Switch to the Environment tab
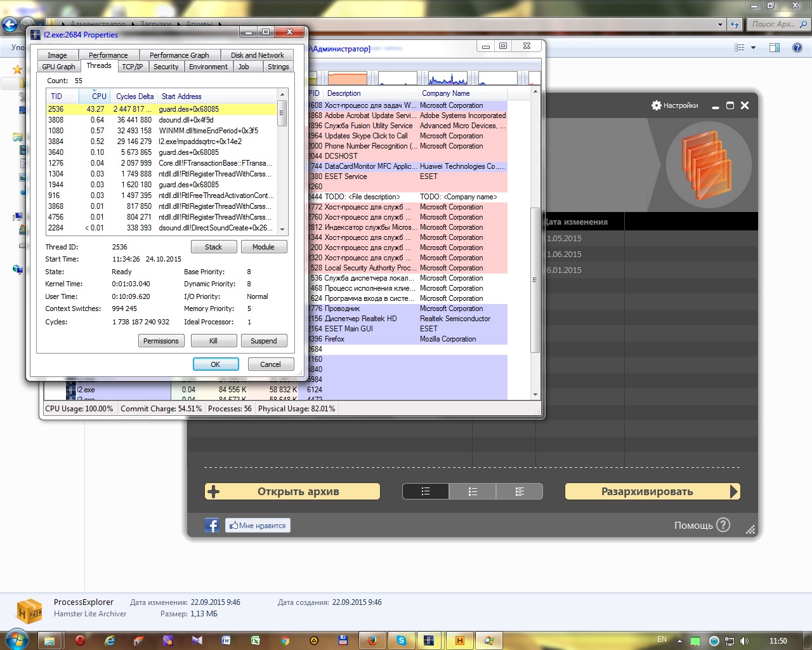 pos(208,67)
